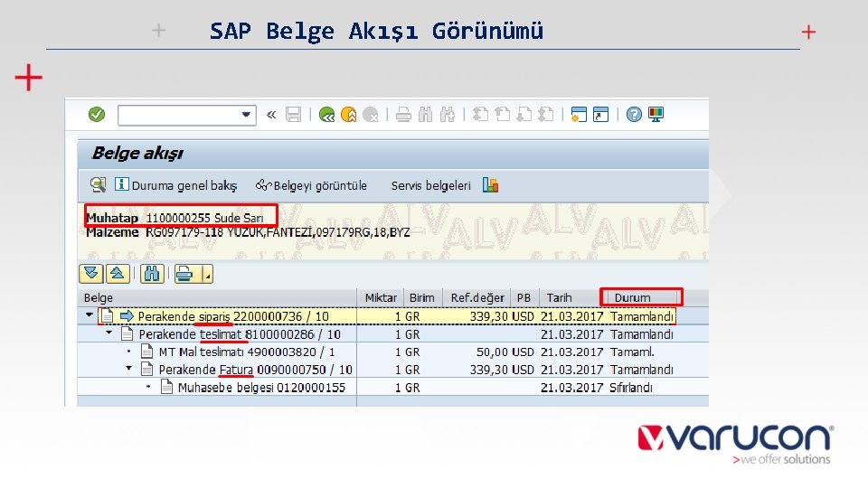
Task: Select the Perakende sipariş 2200000736 / 10 row
Action: click(x=386, y=316)
